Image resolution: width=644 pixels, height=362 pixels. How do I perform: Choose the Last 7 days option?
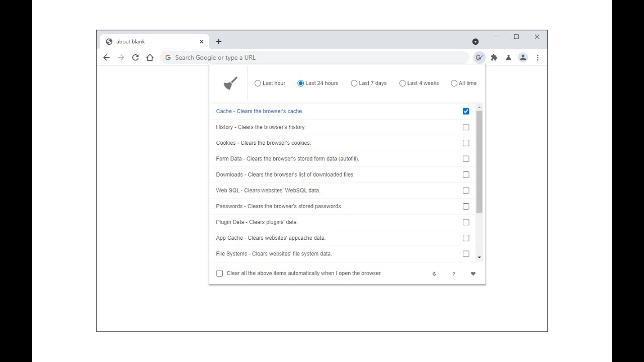pos(354,83)
